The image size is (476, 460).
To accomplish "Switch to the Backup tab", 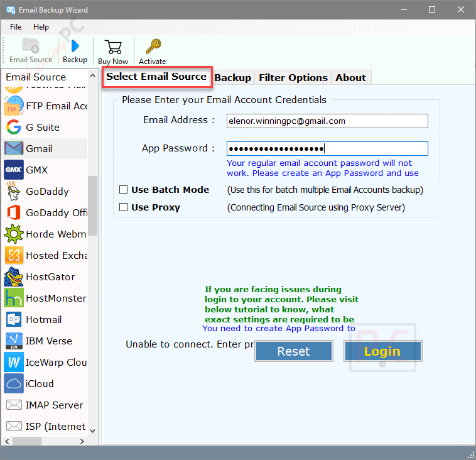I will click(233, 78).
